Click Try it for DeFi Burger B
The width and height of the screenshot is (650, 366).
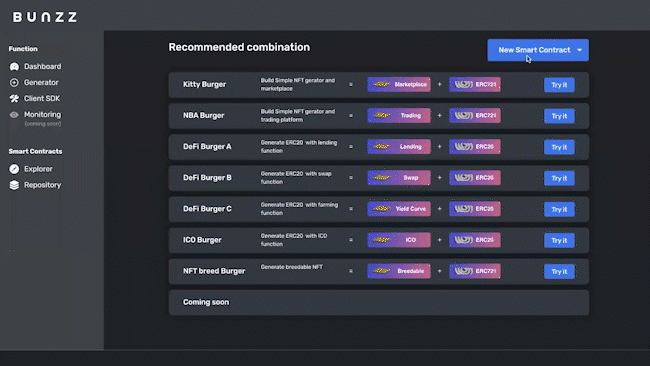click(x=559, y=178)
